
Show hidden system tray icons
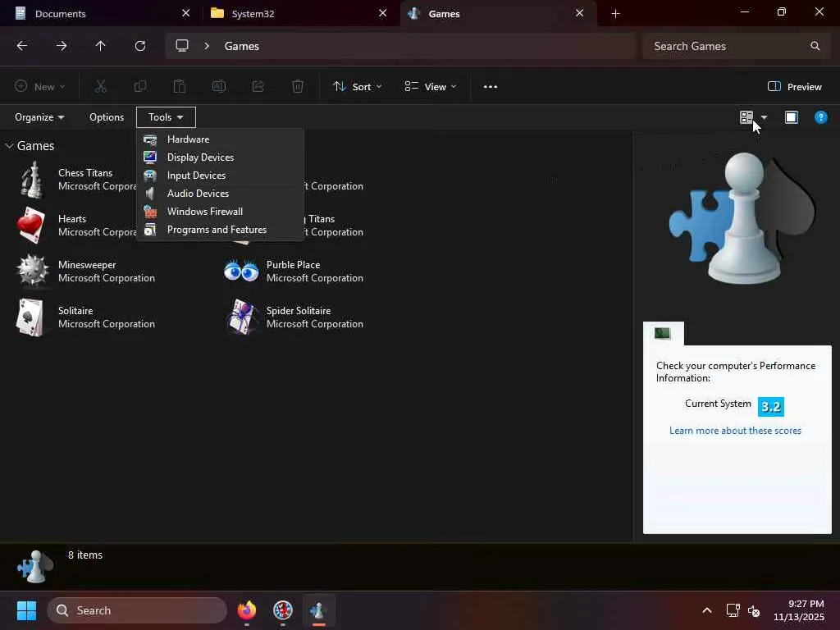tap(707, 610)
